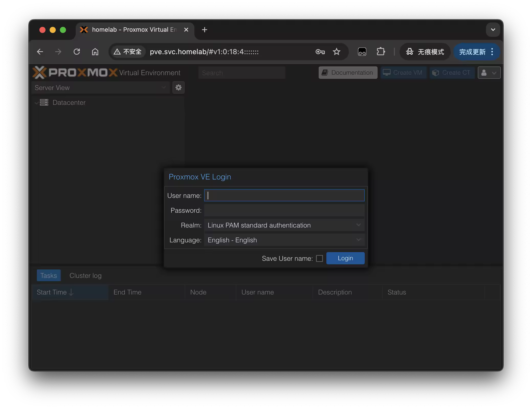The height and width of the screenshot is (409, 532).
Task: Click the Proxmox VE Login title
Action: pyautogui.click(x=200, y=177)
